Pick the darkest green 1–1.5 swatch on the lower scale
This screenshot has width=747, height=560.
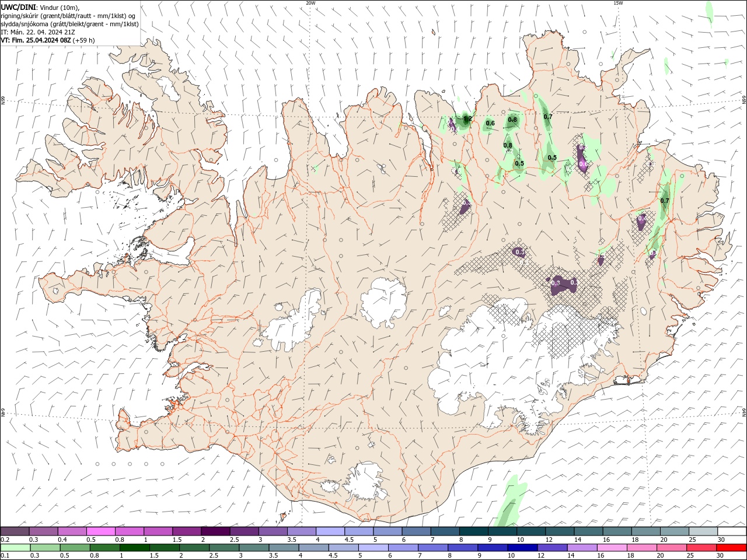point(134,548)
